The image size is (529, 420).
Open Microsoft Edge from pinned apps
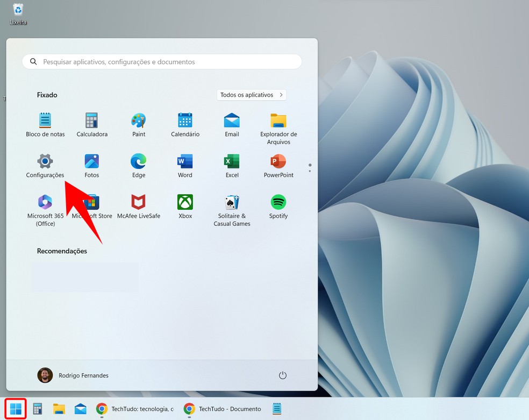pos(139,166)
